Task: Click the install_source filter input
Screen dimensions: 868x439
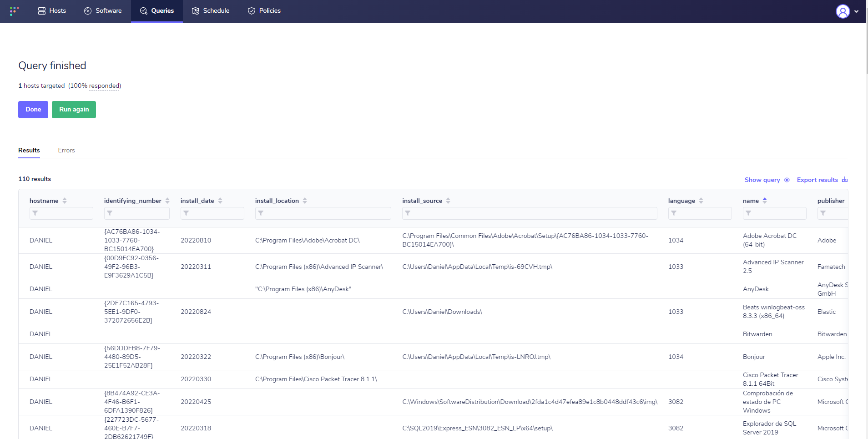Action: pyautogui.click(x=530, y=213)
